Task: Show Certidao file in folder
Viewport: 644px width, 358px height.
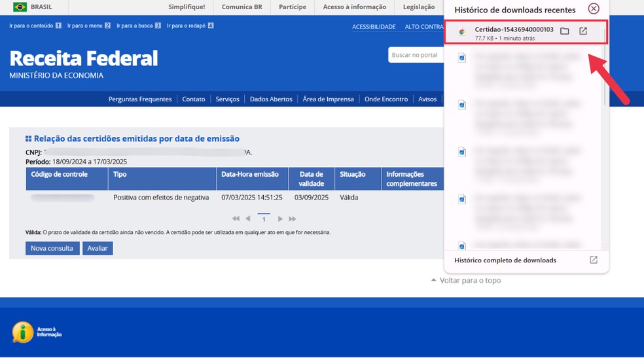Action: pos(565,31)
